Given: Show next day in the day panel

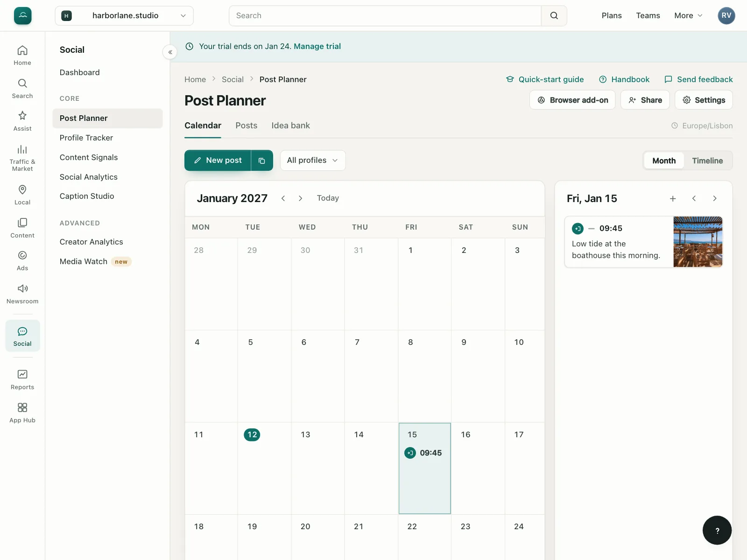Looking at the screenshot, I should click(x=715, y=198).
